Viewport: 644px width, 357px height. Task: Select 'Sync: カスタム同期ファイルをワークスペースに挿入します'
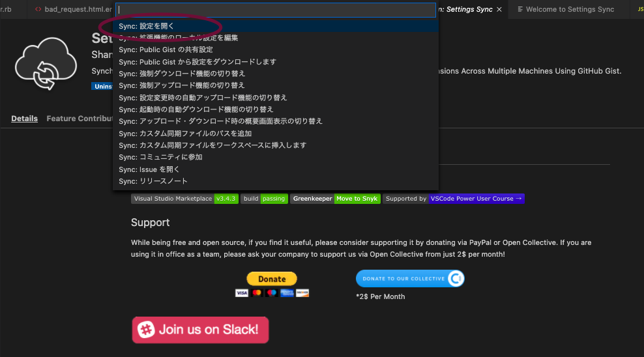pos(276,145)
